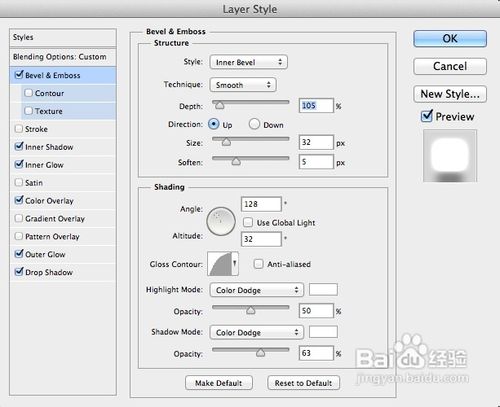Viewport: 500px width, 407px height.
Task: Click the Altitude value field
Action: click(x=261, y=239)
